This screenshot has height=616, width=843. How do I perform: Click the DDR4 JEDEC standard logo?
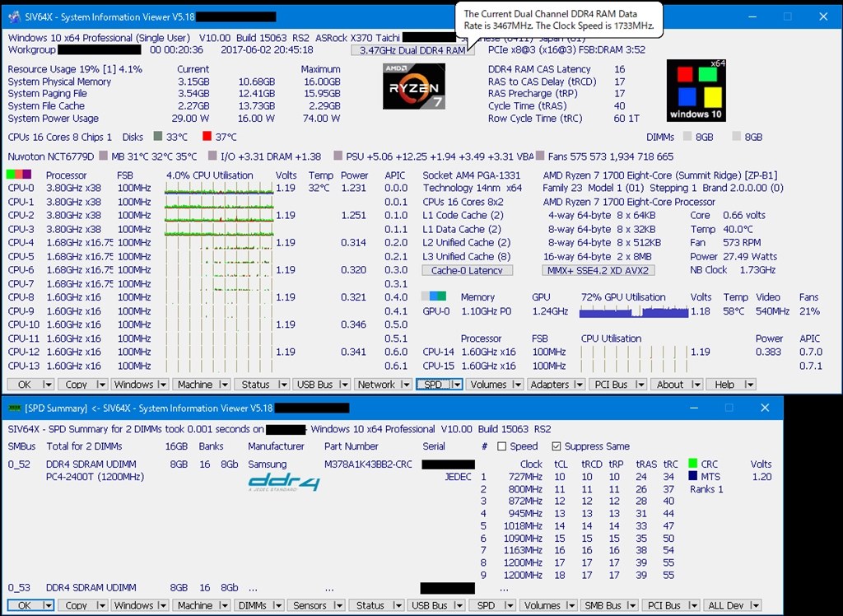tap(284, 482)
